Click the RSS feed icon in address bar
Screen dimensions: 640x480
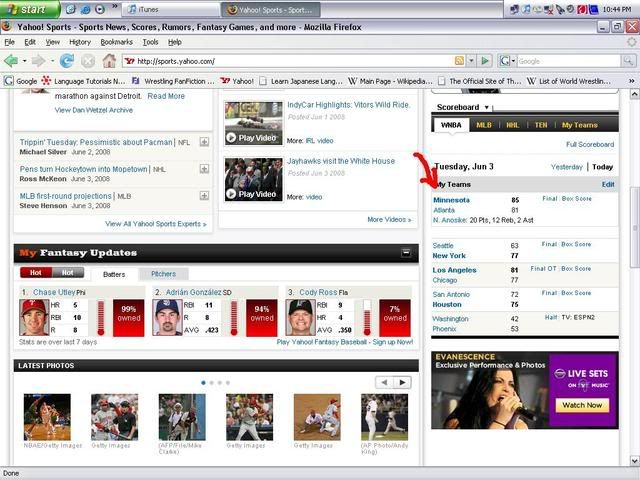pos(459,61)
